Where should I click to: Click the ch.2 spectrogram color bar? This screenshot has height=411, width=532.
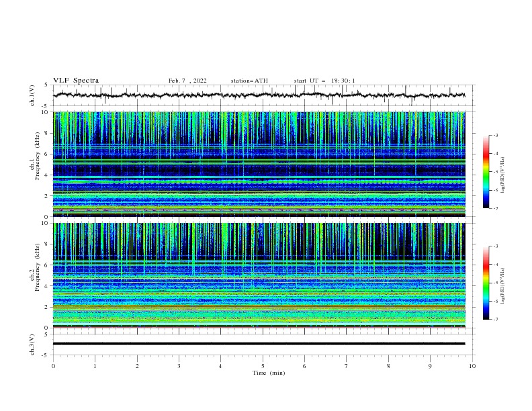pos(486,283)
